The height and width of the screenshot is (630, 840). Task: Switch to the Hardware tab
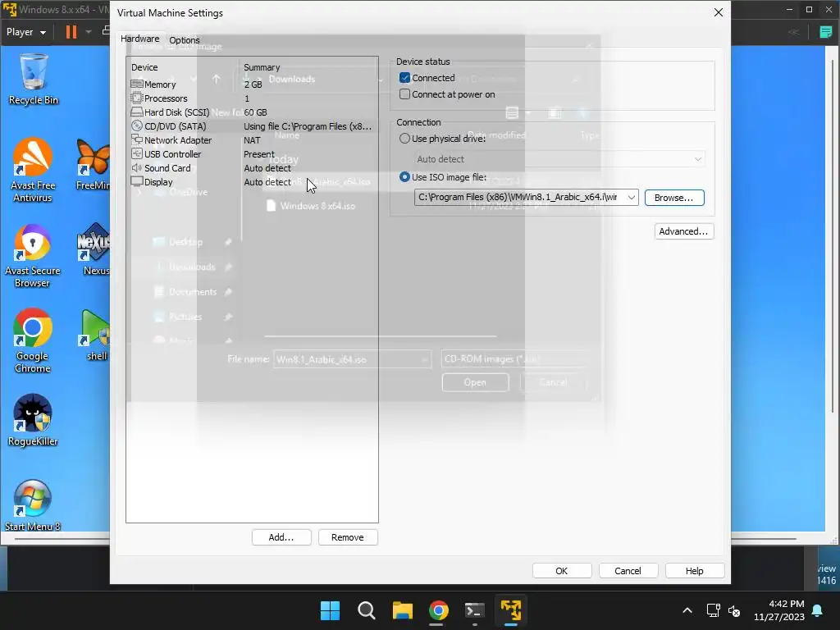tap(139, 39)
